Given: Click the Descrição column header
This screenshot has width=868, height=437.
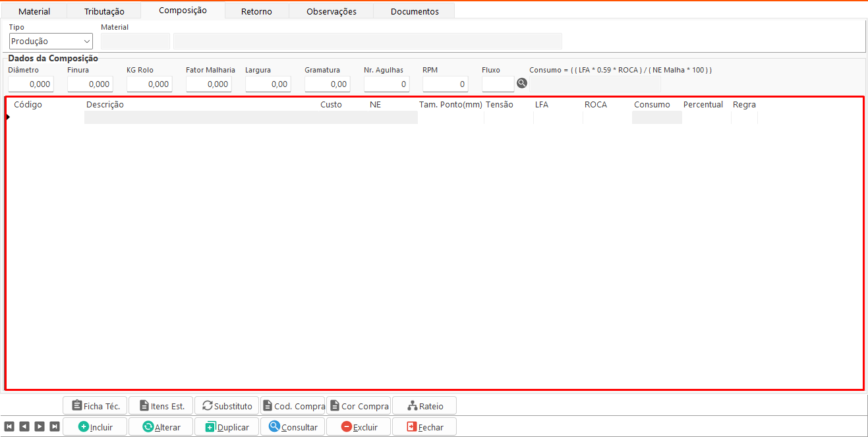Looking at the screenshot, I should 105,105.
